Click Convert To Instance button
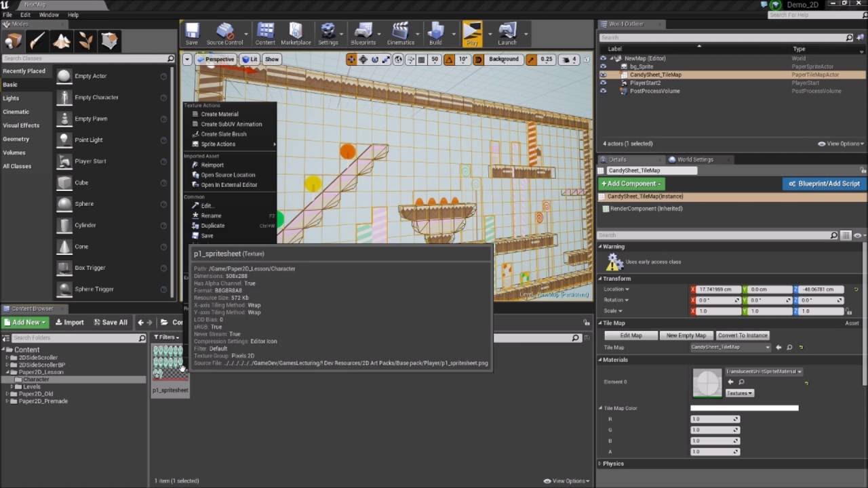 coord(743,335)
